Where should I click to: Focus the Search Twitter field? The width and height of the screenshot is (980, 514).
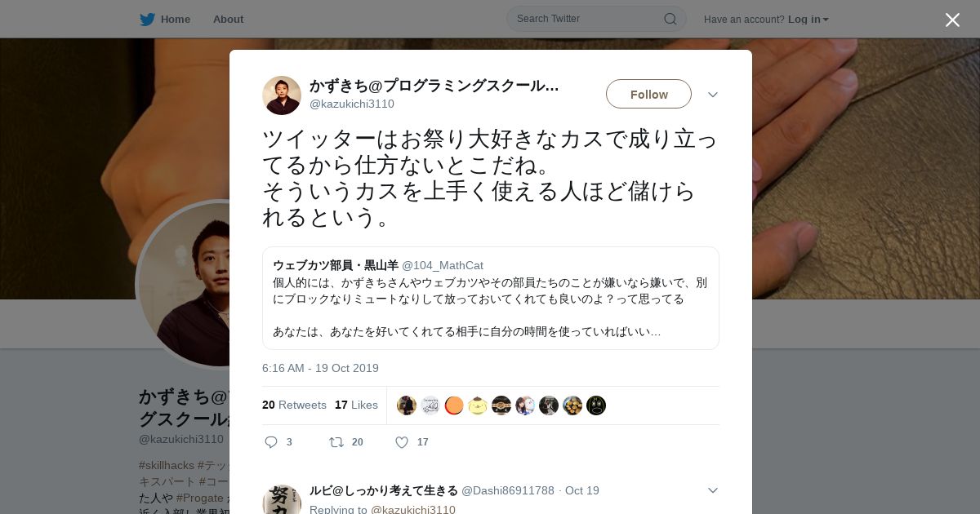click(x=588, y=19)
